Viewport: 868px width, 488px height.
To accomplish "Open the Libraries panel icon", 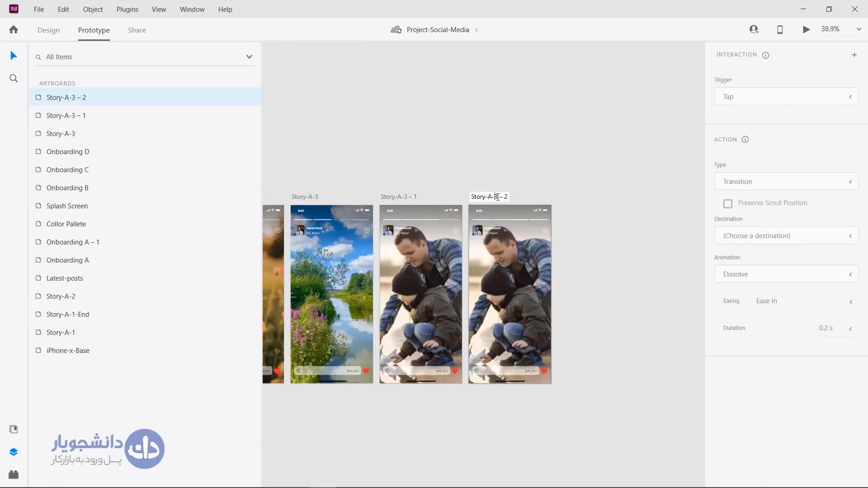I will [14, 429].
